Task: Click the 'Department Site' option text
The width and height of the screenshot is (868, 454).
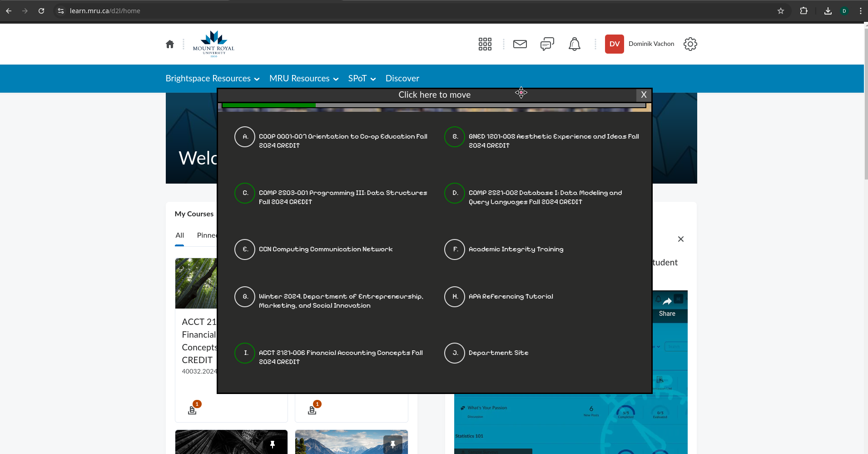Action: pyautogui.click(x=498, y=353)
